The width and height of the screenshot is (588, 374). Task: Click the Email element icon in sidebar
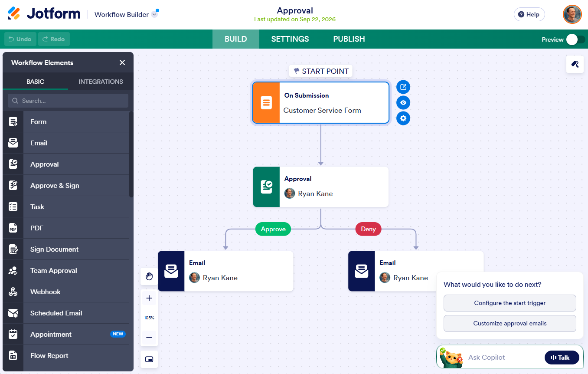click(13, 143)
